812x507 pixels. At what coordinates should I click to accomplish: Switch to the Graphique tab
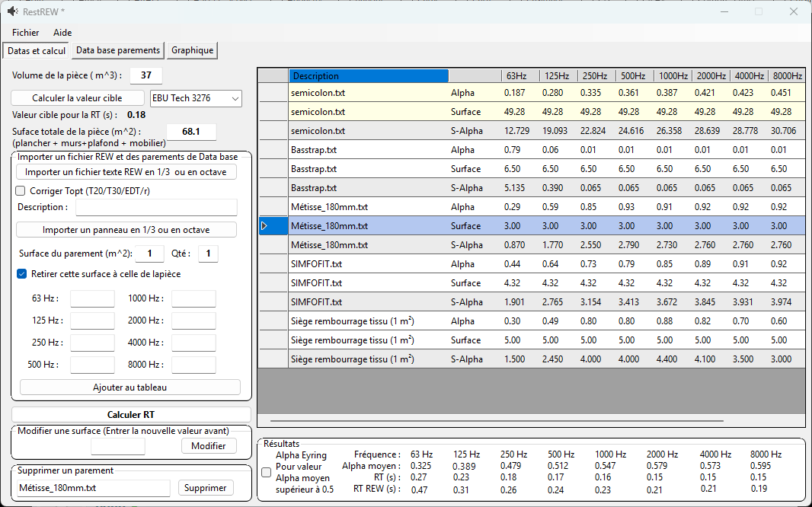click(192, 50)
